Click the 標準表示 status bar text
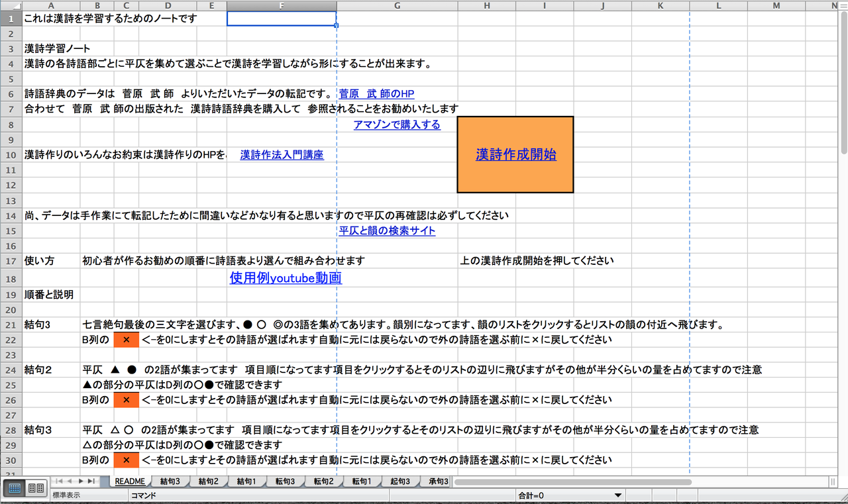 (x=66, y=495)
